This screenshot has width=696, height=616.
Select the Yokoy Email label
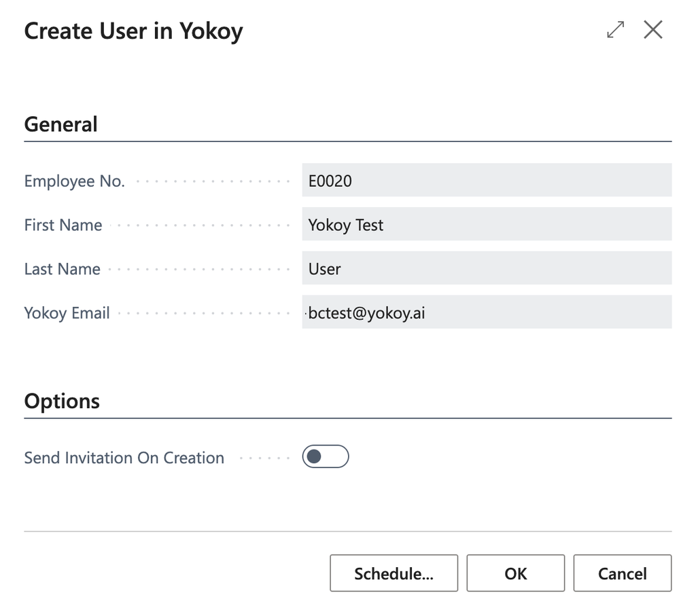[67, 312]
